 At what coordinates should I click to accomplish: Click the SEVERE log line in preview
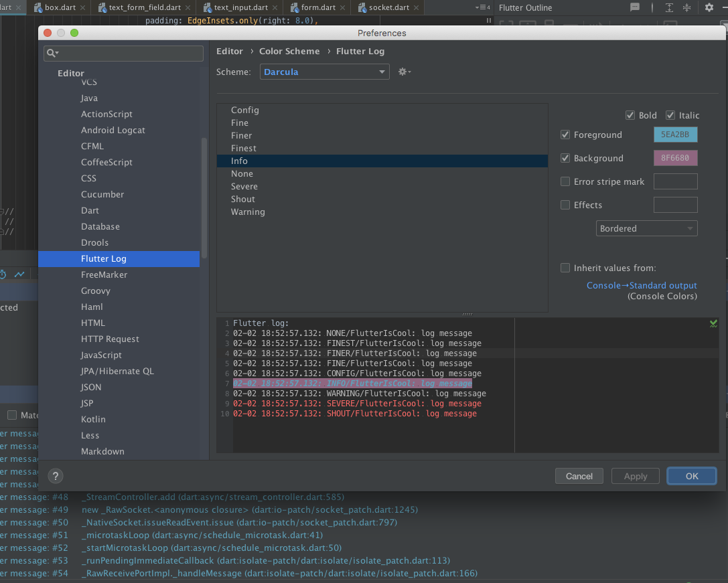coord(357,404)
